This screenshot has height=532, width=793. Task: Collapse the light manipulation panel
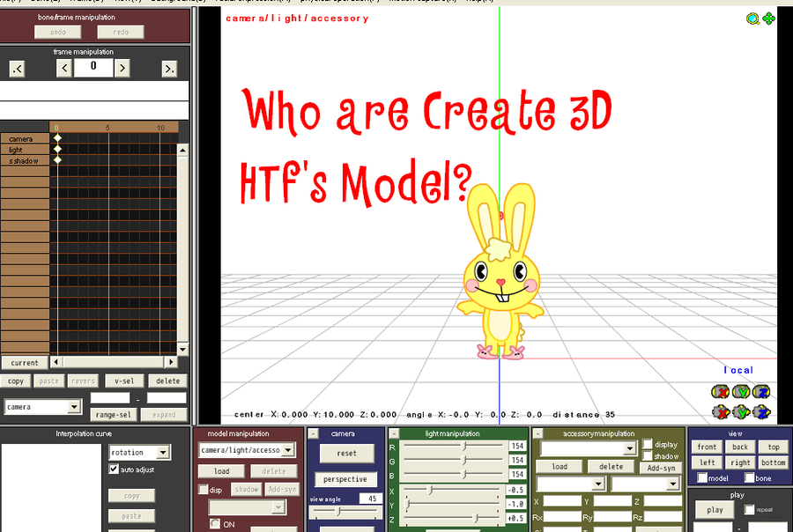(x=395, y=434)
